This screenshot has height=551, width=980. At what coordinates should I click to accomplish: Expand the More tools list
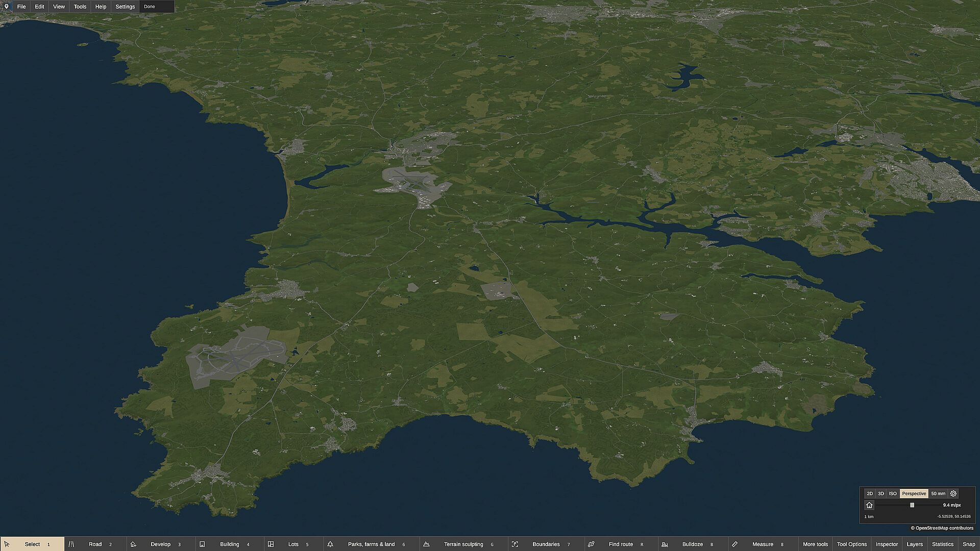815,544
